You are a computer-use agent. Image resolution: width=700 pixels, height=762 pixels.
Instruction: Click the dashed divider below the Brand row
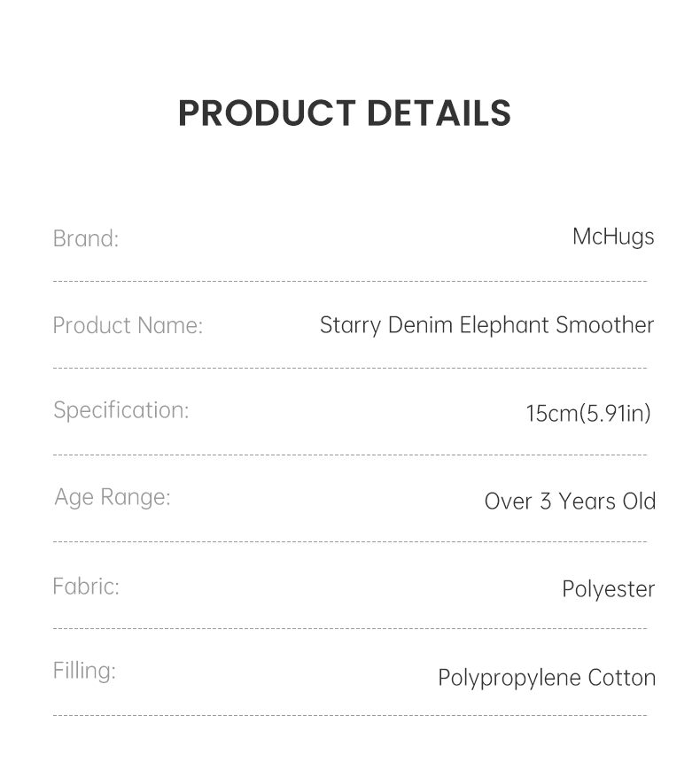[x=350, y=282]
